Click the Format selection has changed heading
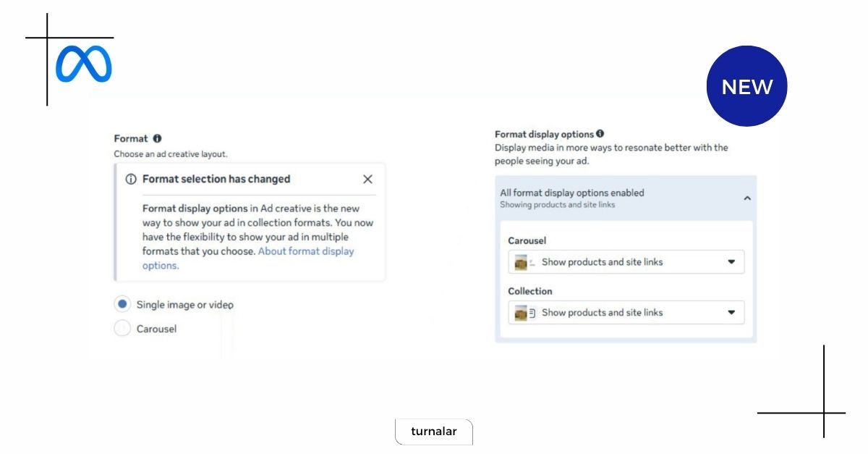The width and height of the screenshot is (868, 454). click(216, 179)
